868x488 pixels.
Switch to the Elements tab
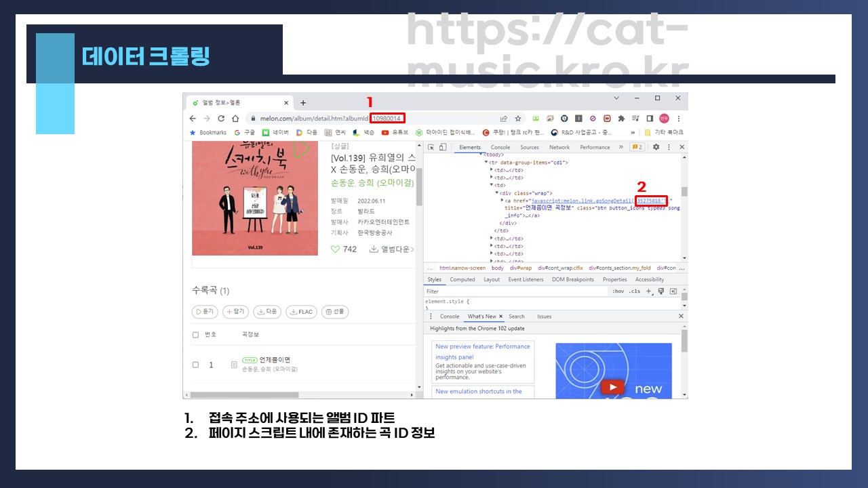tap(470, 147)
